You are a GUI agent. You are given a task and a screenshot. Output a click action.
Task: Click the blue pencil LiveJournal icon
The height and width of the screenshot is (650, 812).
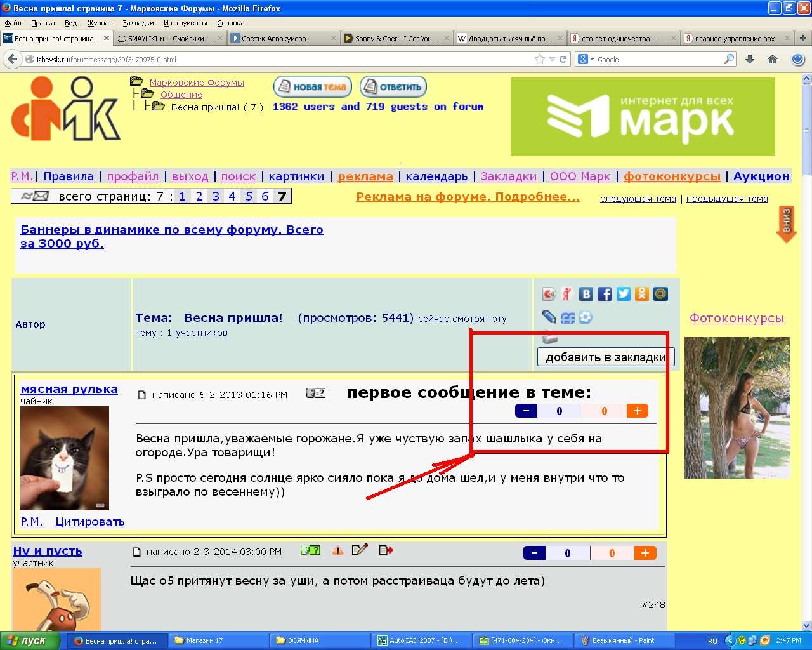point(549,317)
